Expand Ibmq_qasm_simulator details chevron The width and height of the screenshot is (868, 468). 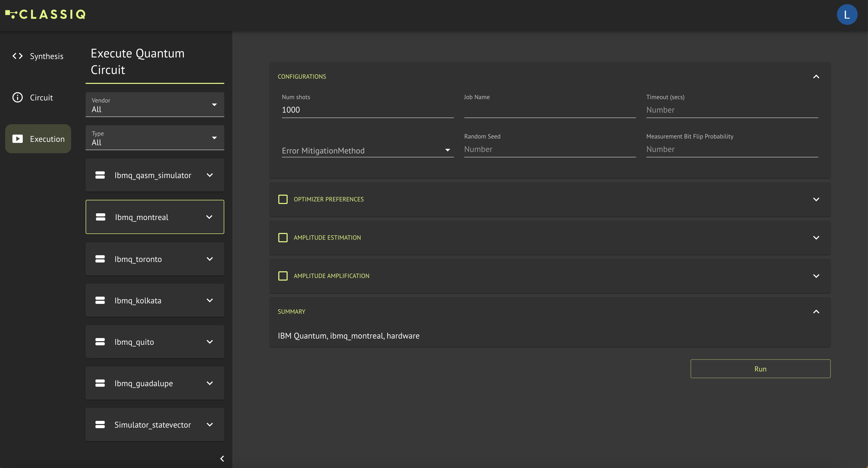tap(209, 175)
